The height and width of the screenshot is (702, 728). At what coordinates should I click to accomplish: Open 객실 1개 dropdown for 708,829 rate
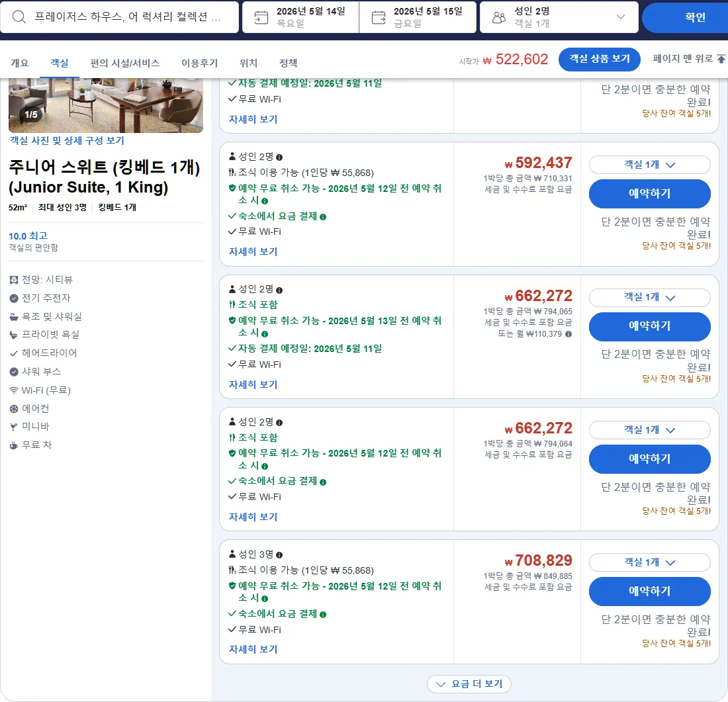pos(649,562)
